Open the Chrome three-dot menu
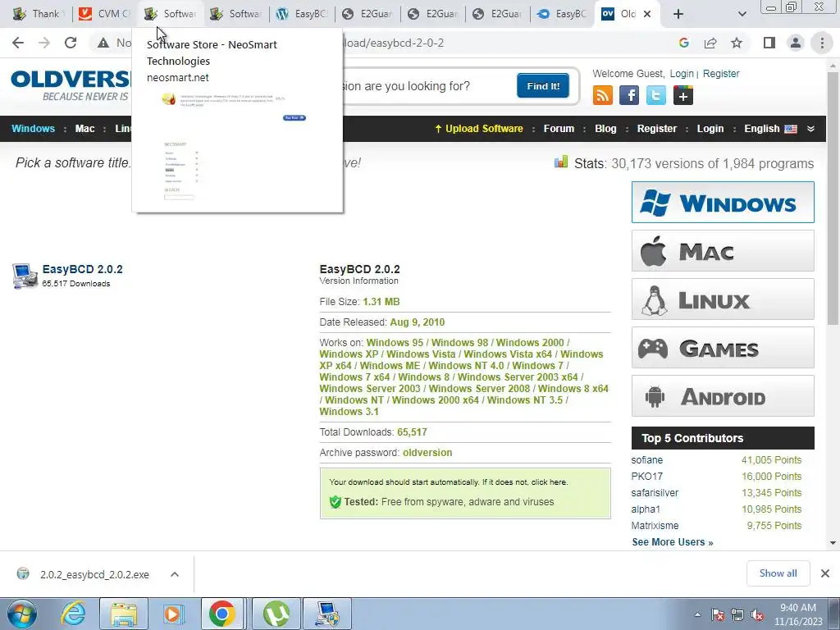 pos(822,43)
